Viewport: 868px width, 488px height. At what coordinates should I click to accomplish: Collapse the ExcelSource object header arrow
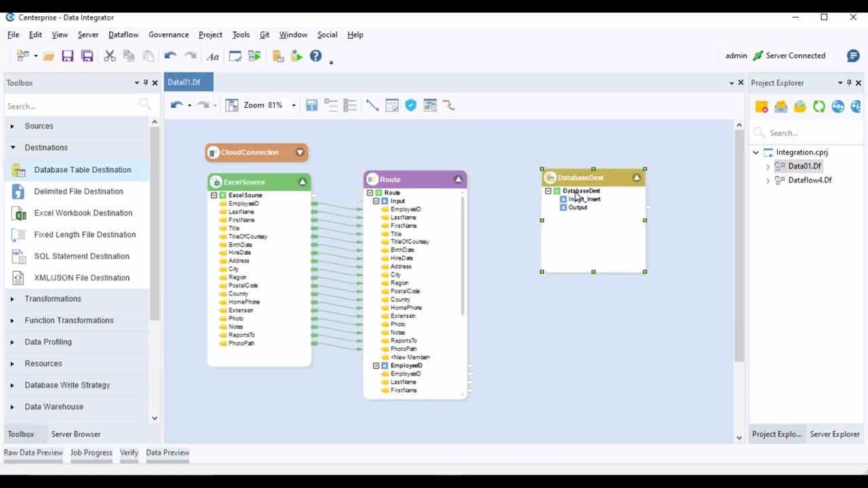tap(302, 182)
